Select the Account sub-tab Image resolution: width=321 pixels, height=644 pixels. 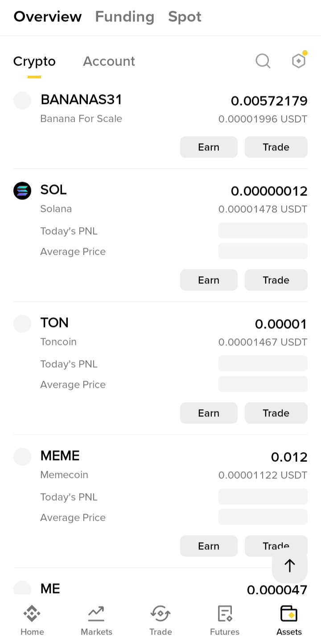pyautogui.click(x=109, y=61)
